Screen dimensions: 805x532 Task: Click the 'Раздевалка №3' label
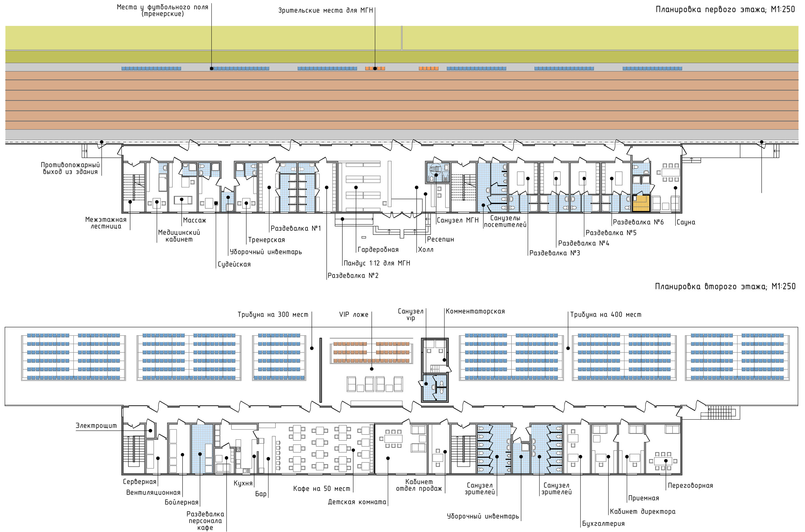click(555, 253)
